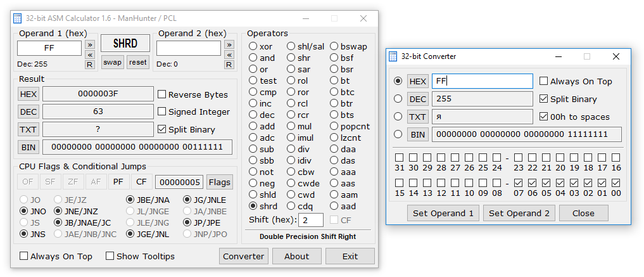Click the SHRD execute button
The height and width of the screenshot is (277, 644).
(125, 44)
